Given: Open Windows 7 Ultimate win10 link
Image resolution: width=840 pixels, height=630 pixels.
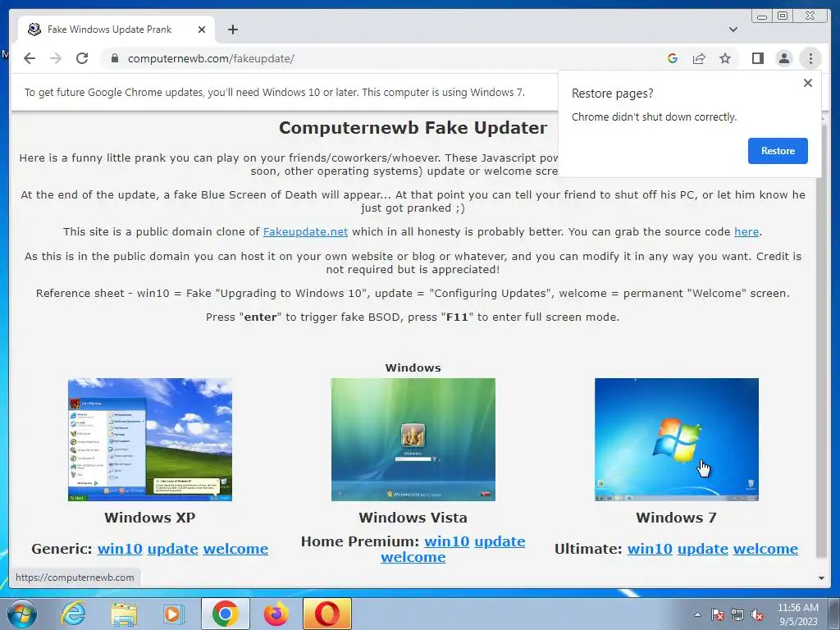Looking at the screenshot, I should tap(650, 549).
